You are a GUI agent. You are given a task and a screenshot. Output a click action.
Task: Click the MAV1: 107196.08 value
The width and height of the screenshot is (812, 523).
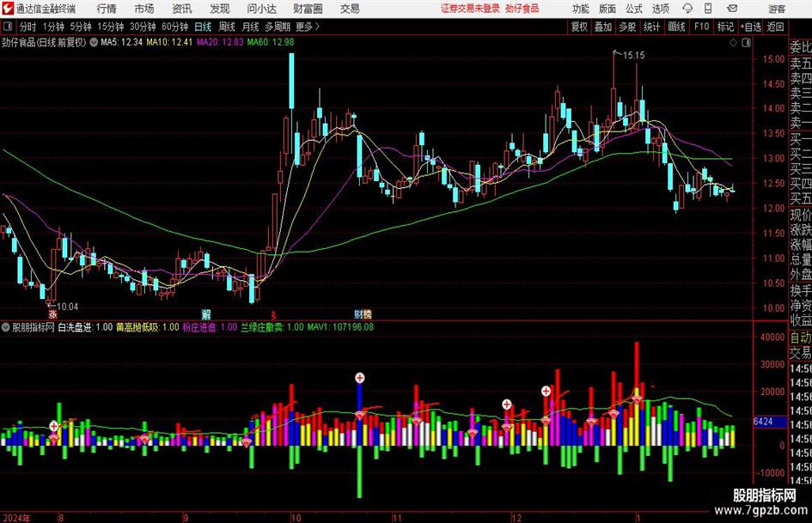tap(340, 327)
